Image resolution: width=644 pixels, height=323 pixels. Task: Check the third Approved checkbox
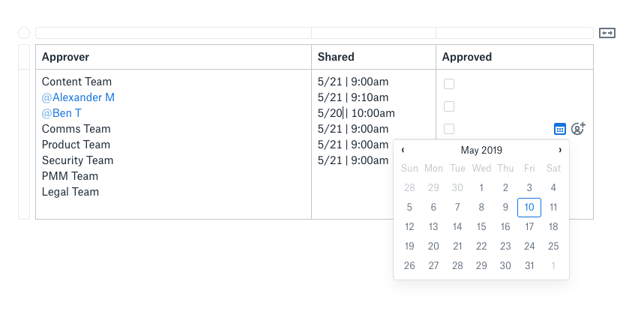click(449, 129)
